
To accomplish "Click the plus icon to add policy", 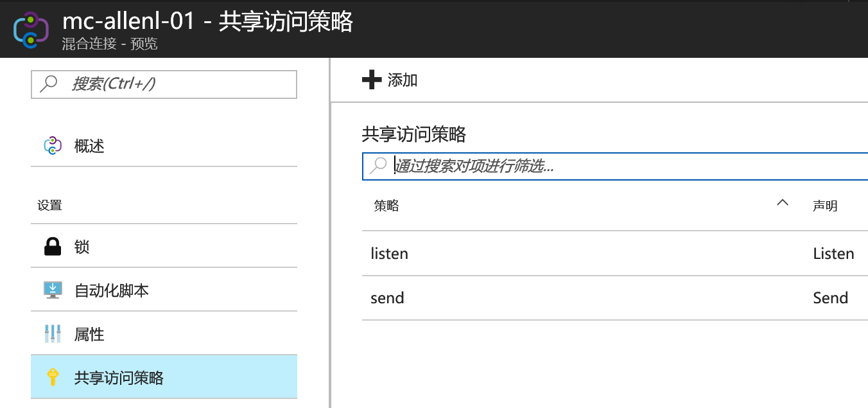I will click(372, 80).
